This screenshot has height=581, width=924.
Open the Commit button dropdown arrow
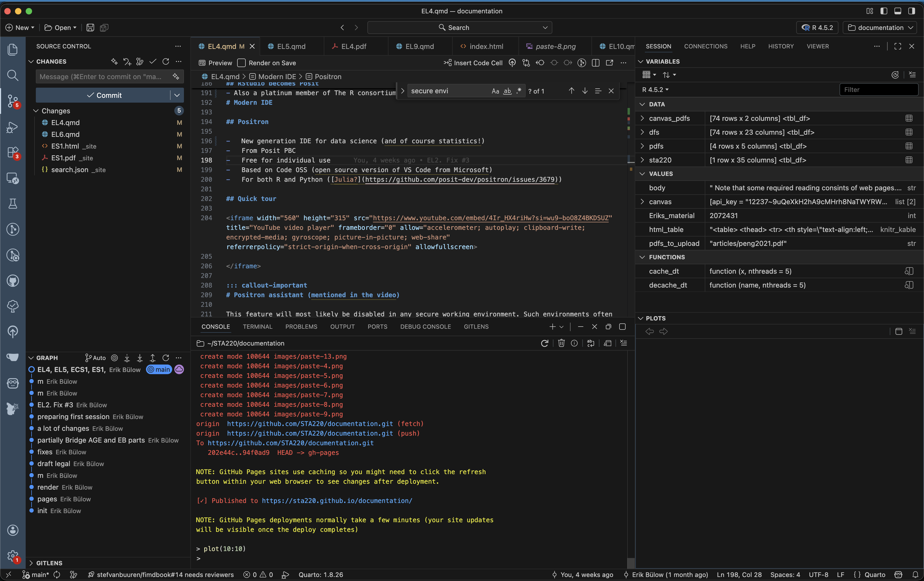(177, 95)
